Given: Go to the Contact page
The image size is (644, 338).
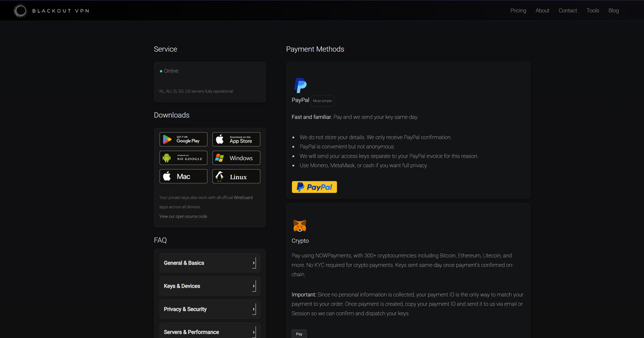Looking at the screenshot, I should (568, 11).
